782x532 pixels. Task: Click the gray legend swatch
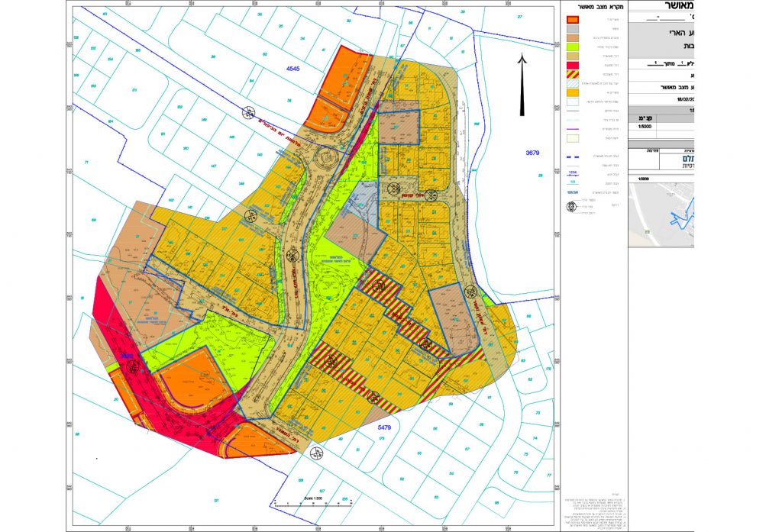(x=572, y=28)
